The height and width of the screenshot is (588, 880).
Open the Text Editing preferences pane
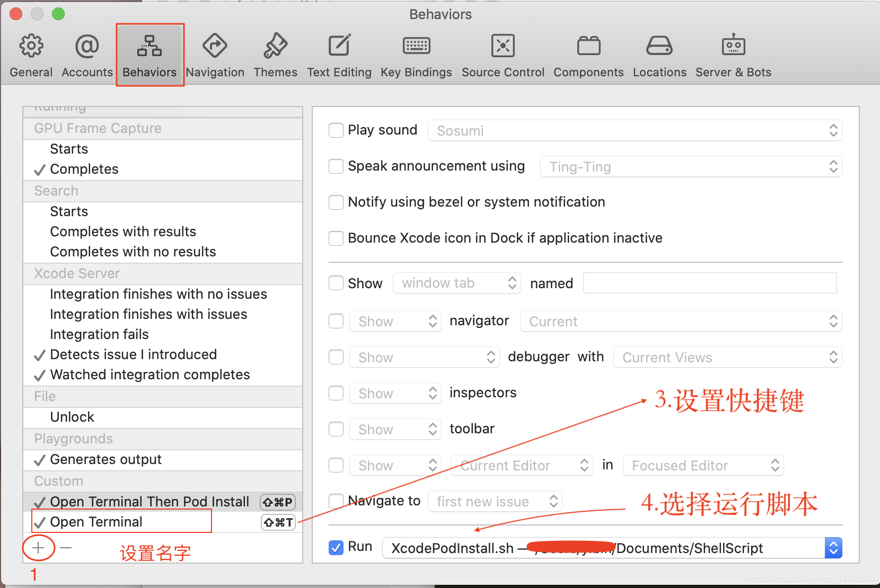coord(339,56)
